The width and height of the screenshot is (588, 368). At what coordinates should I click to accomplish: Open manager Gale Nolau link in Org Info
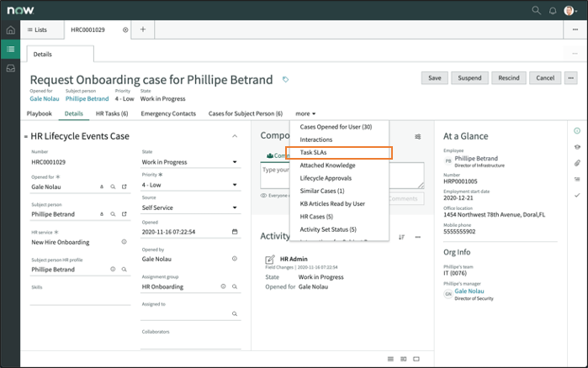[469, 291]
